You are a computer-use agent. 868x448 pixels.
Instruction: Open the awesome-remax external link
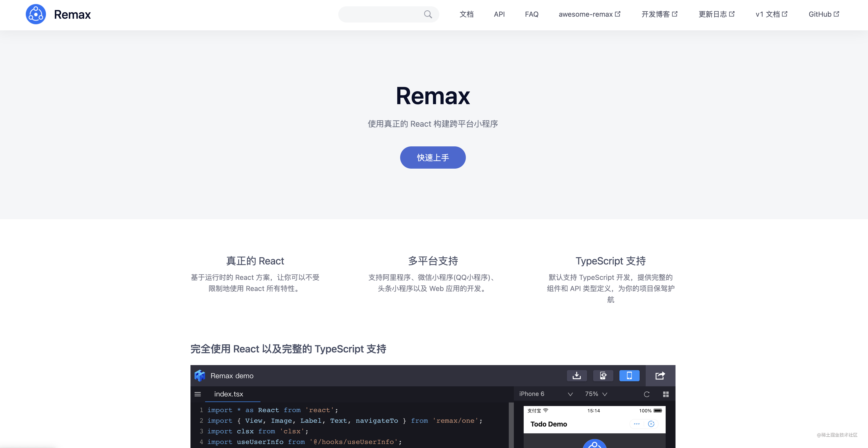[x=589, y=14]
